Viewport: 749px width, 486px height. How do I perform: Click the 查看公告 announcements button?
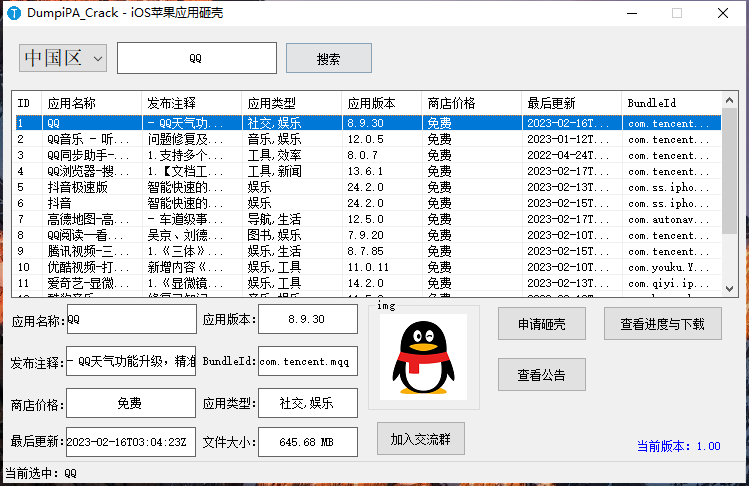[x=542, y=375]
